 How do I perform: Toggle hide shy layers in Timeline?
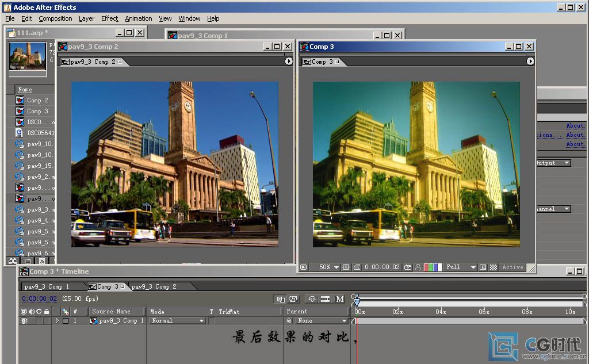[312, 299]
